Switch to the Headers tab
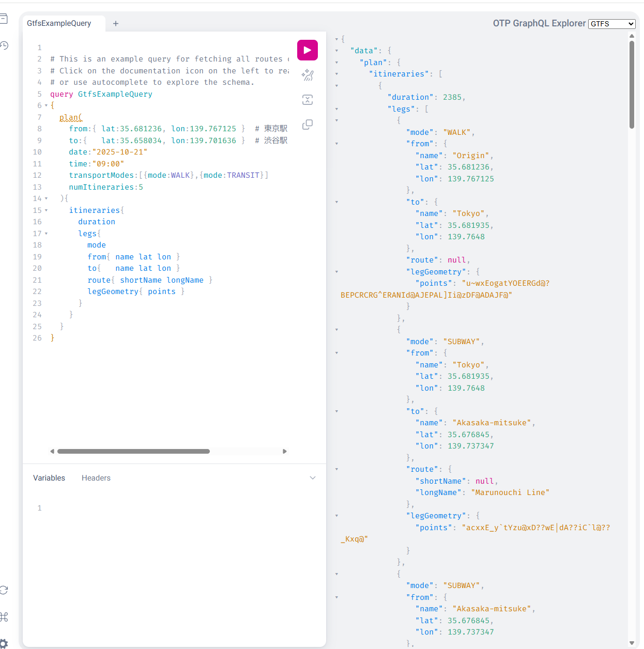This screenshot has width=644, height=649. 96,478
